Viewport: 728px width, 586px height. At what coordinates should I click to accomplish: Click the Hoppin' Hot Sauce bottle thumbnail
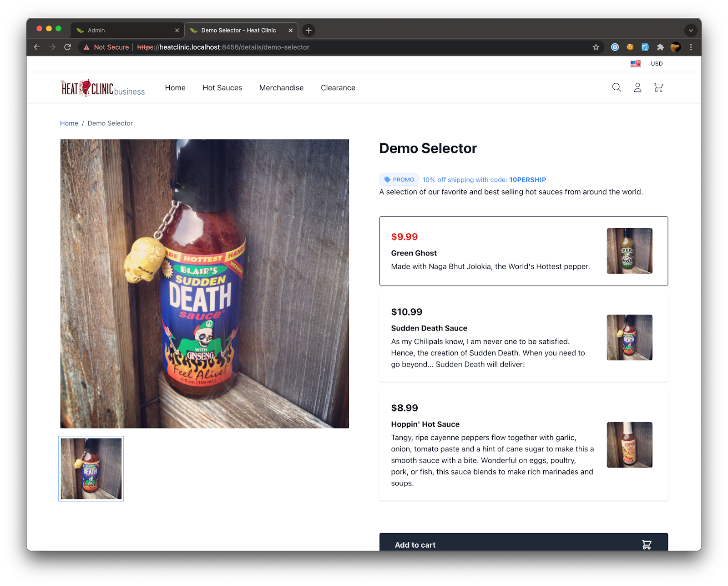[630, 445]
